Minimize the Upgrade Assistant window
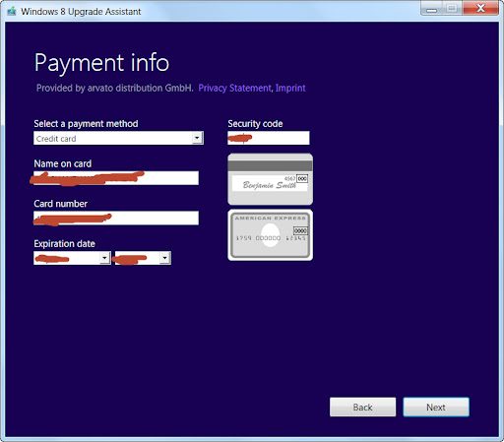The width and height of the screenshot is (504, 442). click(x=432, y=8)
